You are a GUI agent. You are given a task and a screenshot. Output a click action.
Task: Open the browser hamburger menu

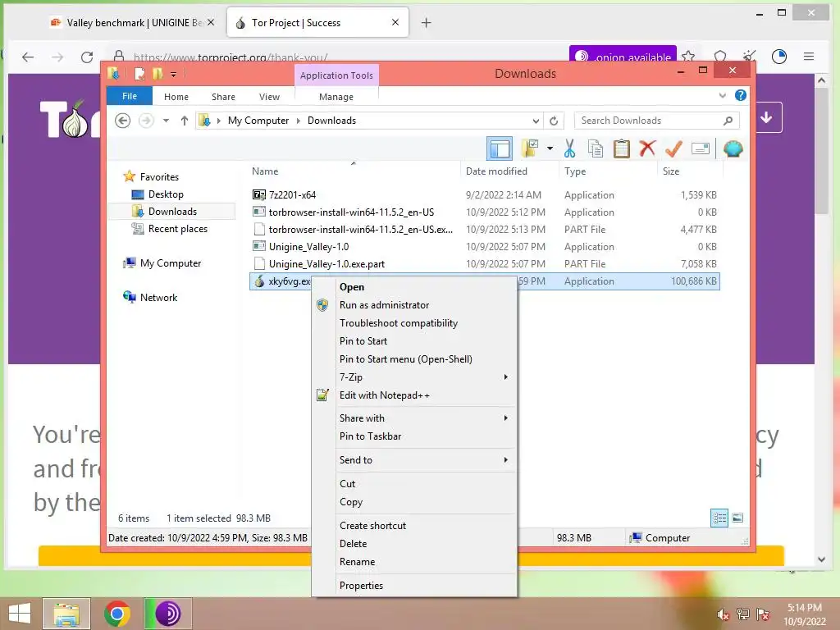point(809,57)
